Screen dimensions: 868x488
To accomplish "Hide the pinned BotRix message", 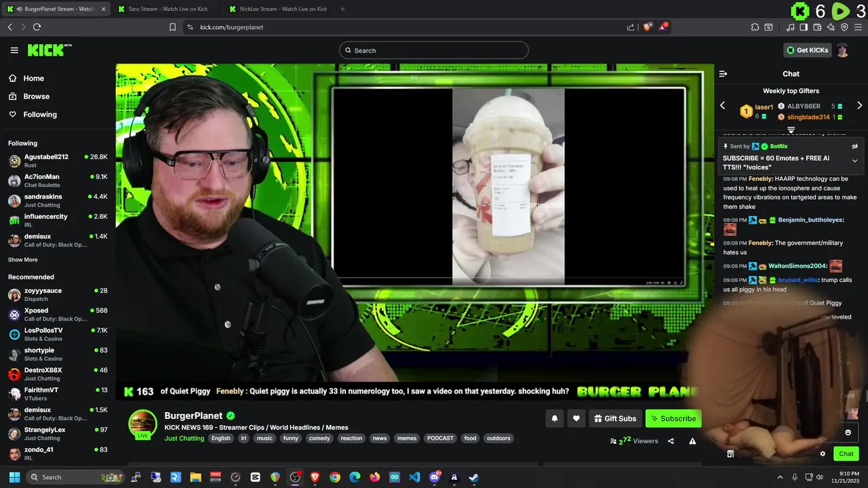I will 854,146.
